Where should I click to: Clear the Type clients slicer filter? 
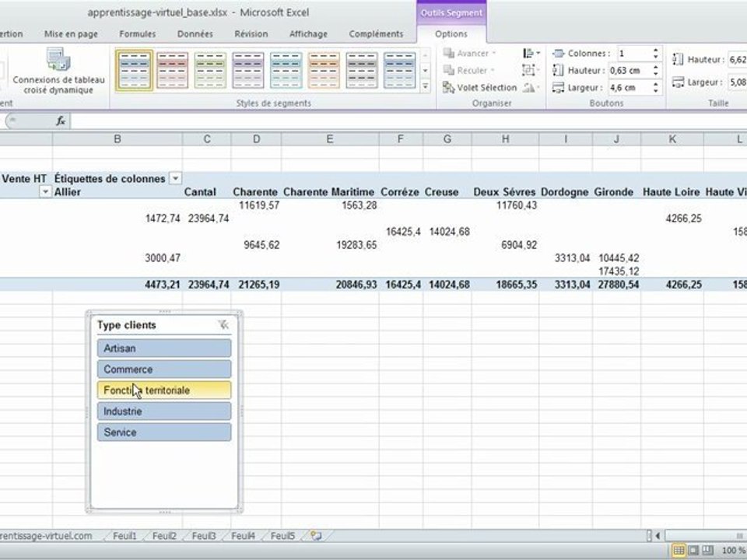223,325
